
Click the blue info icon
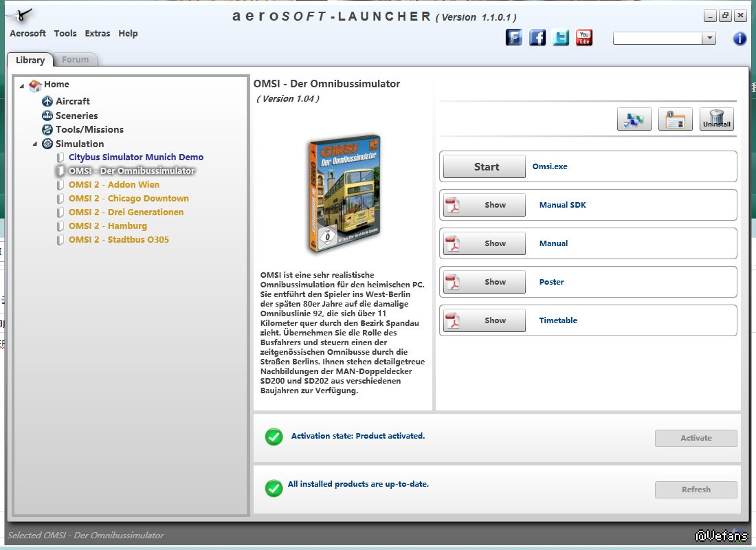click(x=740, y=38)
